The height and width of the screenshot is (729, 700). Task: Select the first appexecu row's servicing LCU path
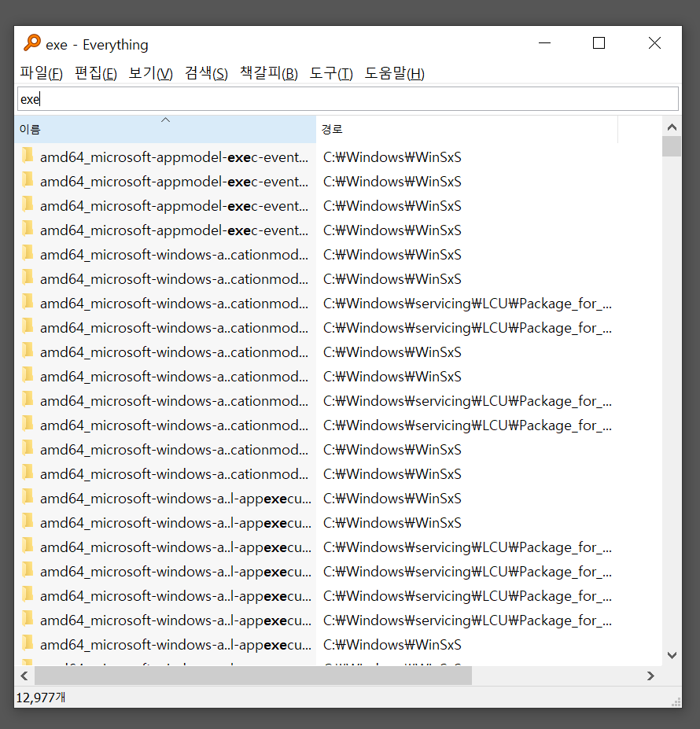click(x=467, y=547)
